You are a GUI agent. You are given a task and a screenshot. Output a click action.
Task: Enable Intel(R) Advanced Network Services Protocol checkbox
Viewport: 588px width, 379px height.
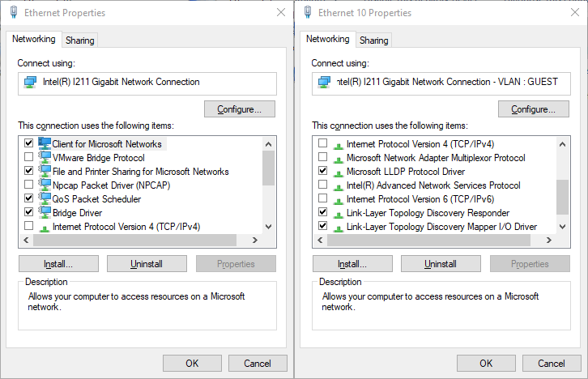(322, 185)
